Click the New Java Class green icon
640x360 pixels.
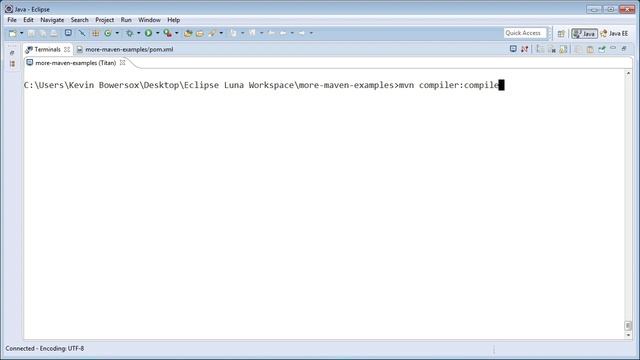pos(108,33)
